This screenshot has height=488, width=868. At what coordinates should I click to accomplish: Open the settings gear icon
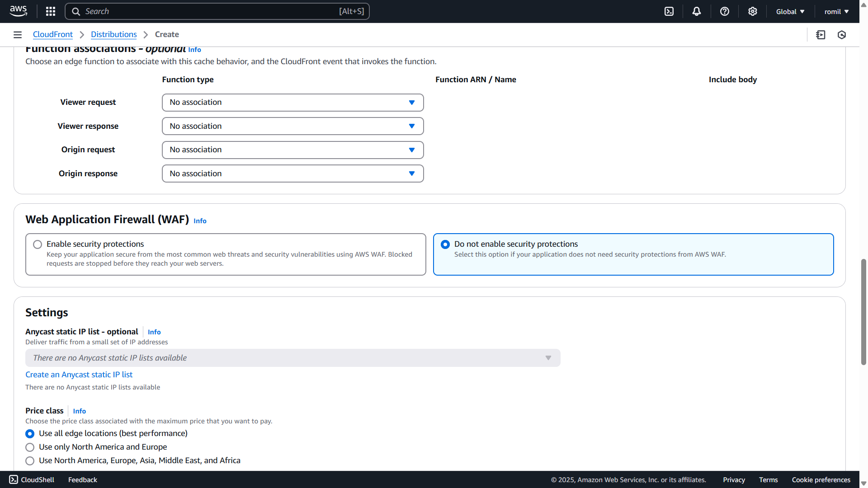click(753, 11)
